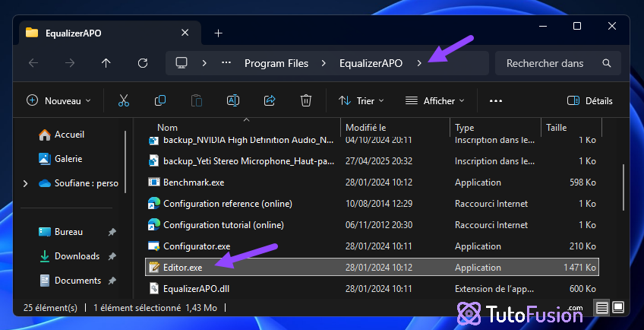
Task: Click the Copy icon in toolbar
Action: (160, 100)
